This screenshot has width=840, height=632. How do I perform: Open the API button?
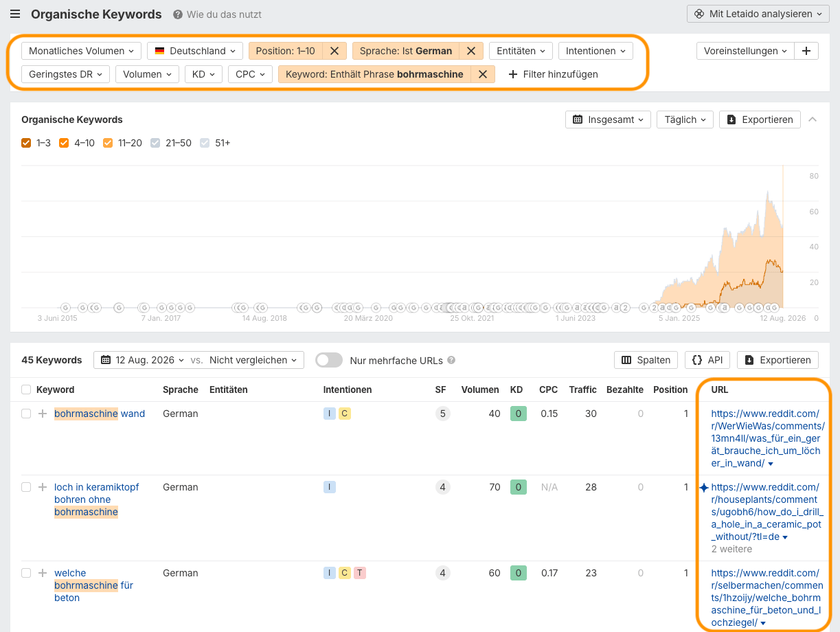707,360
